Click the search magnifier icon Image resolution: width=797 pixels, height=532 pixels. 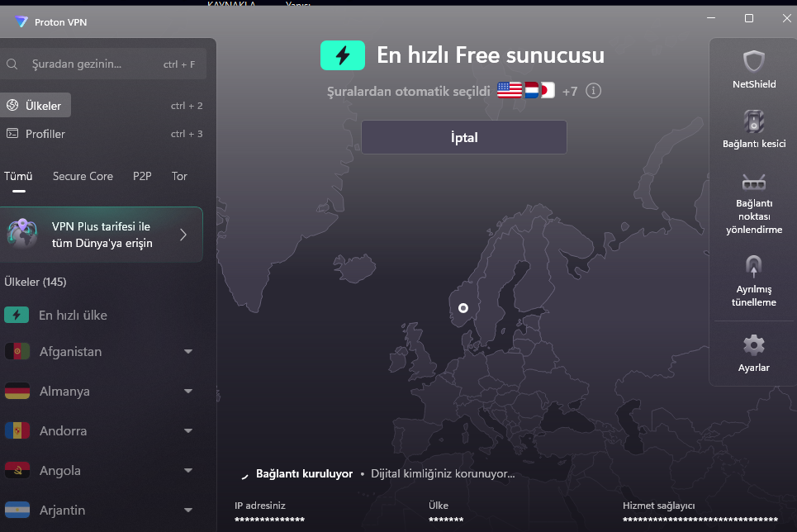(12, 64)
